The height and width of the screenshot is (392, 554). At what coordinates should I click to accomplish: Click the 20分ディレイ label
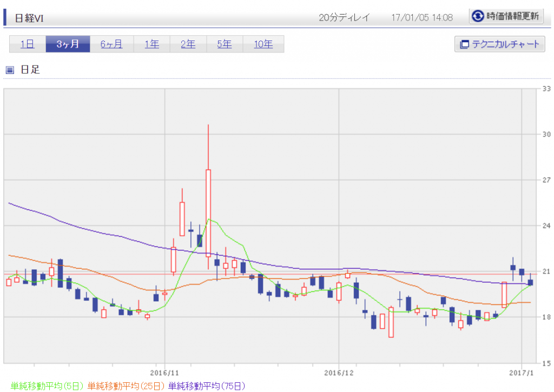pyautogui.click(x=344, y=17)
